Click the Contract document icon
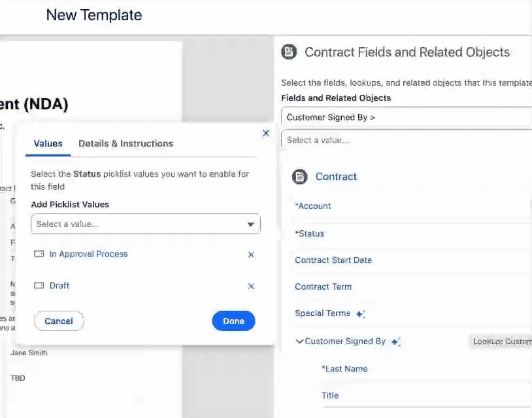Viewport: 532px width, 418px height. 299,177
